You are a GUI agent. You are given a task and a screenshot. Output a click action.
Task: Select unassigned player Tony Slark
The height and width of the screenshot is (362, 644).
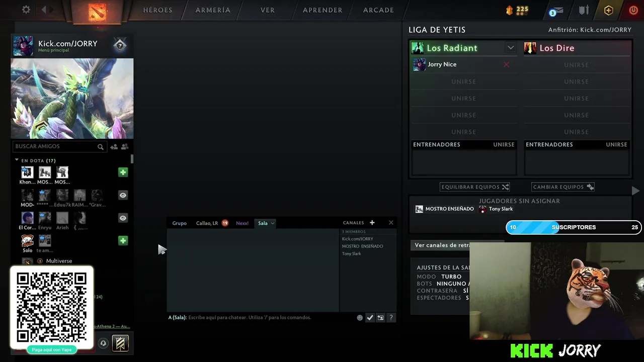pos(496,209)
